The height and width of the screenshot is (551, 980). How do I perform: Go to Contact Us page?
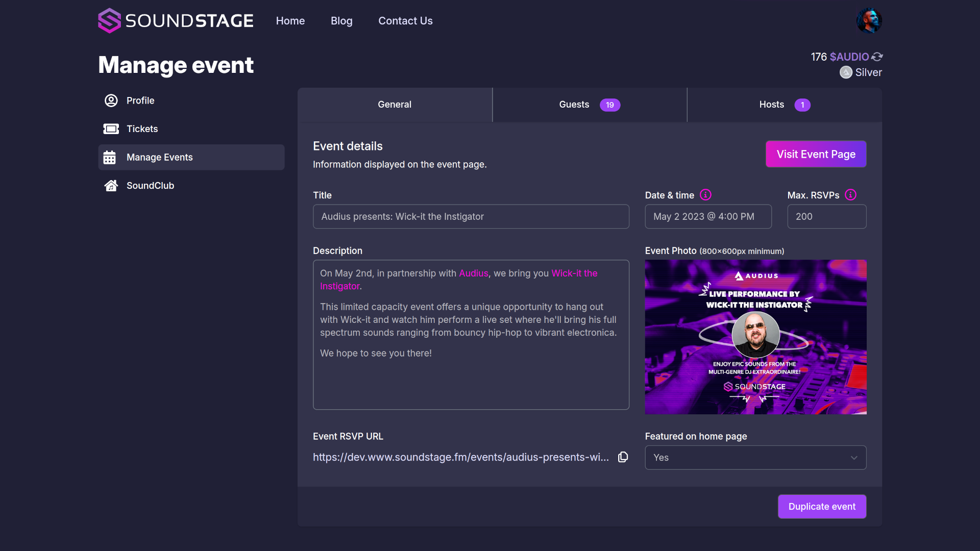[405, 21]
